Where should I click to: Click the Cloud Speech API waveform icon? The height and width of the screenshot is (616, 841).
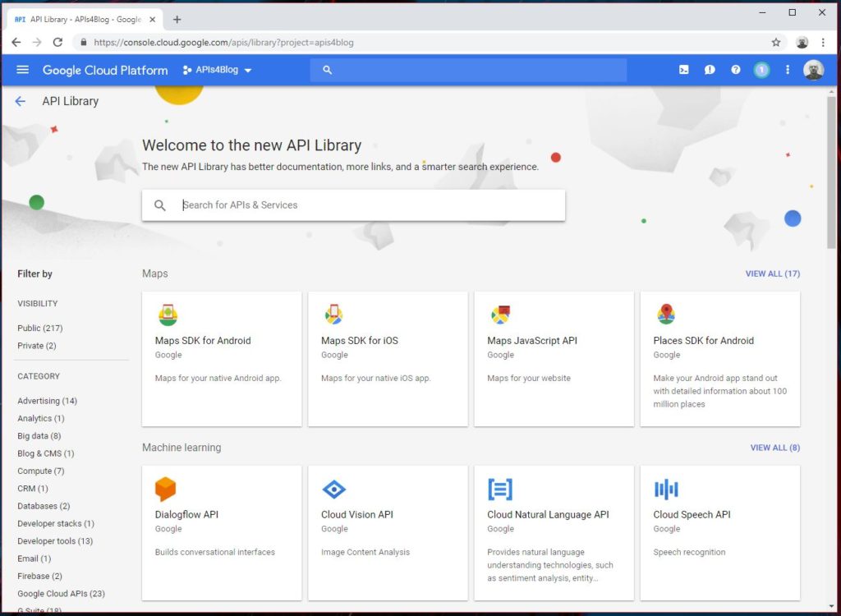click(x=666, y=488)
